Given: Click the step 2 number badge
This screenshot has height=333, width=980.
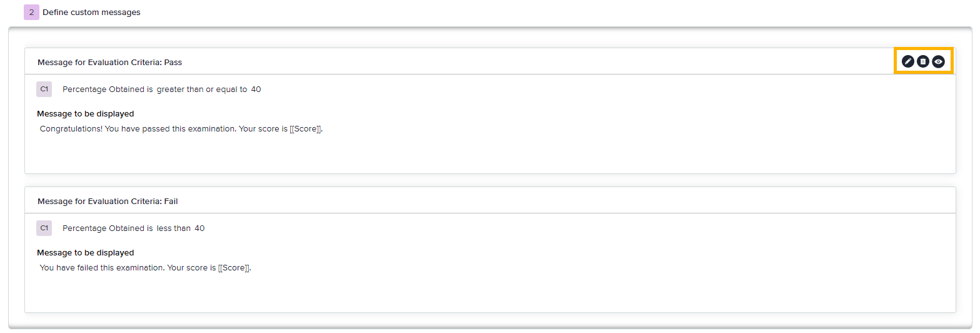Looking at the screenshot, I should pyautogui.click(x=31, y=12).
